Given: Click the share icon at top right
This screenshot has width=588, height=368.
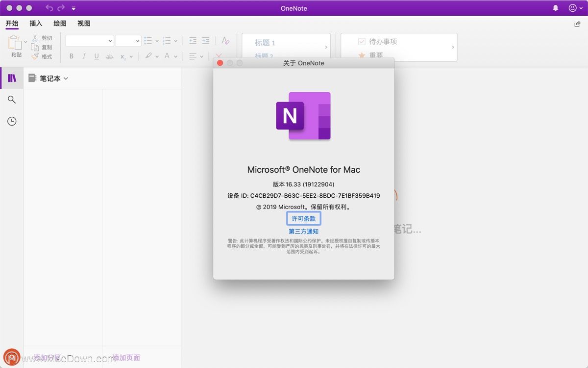Looking at the screenshot, I should pos(577,24).
